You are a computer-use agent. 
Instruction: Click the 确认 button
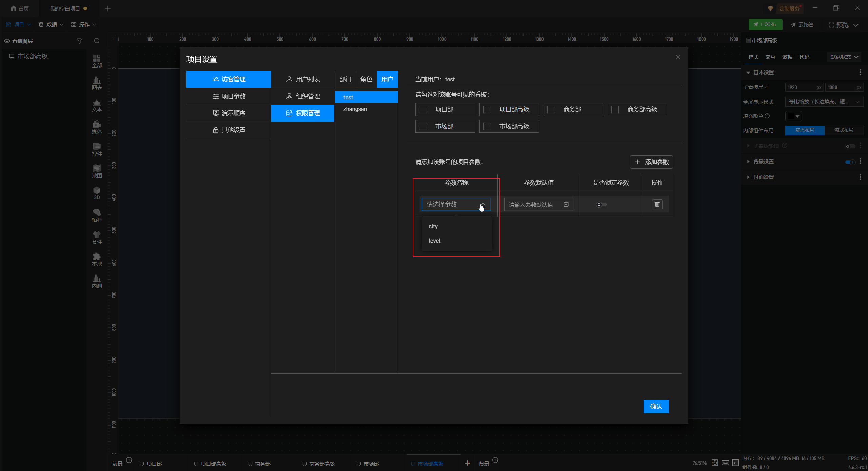click(656, 406)
